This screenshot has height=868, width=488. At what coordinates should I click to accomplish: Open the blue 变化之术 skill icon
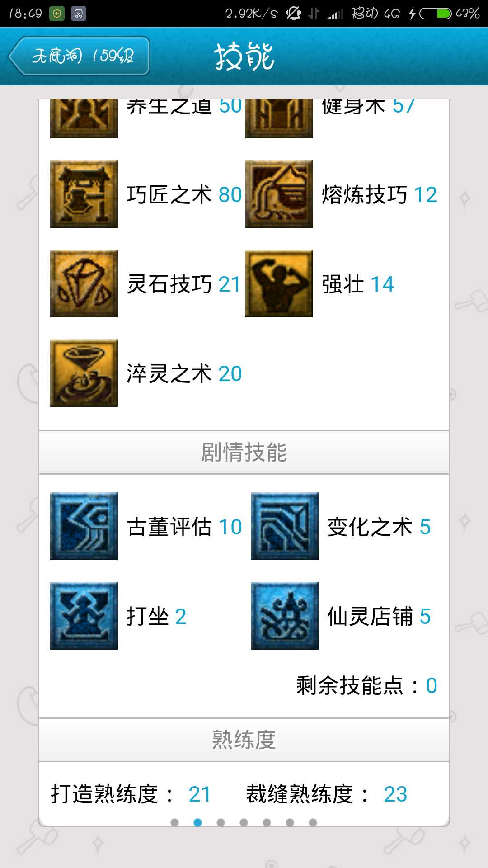(285, 526)
